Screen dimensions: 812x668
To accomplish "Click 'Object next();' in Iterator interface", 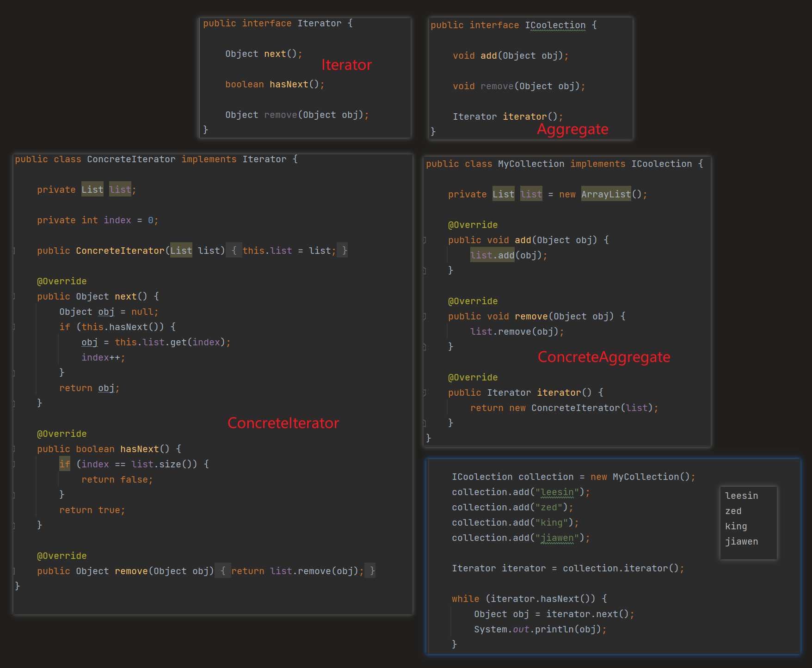I will 264,54.
